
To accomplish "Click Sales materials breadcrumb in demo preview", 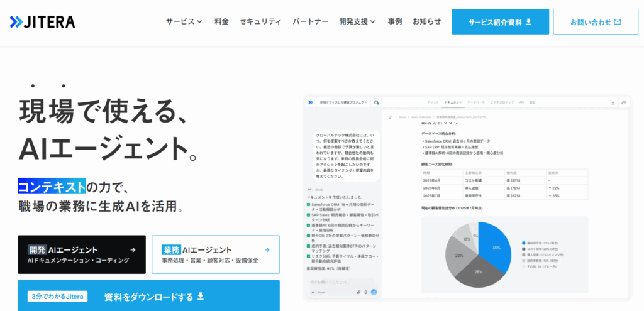I will [x=421, y=117].
